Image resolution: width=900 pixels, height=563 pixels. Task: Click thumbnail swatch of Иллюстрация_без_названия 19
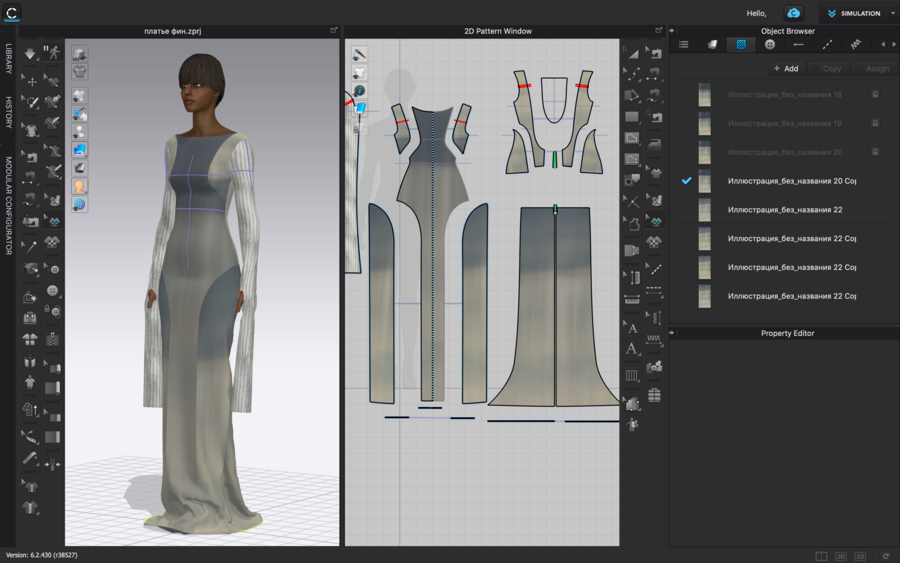[x=705, y=123]
